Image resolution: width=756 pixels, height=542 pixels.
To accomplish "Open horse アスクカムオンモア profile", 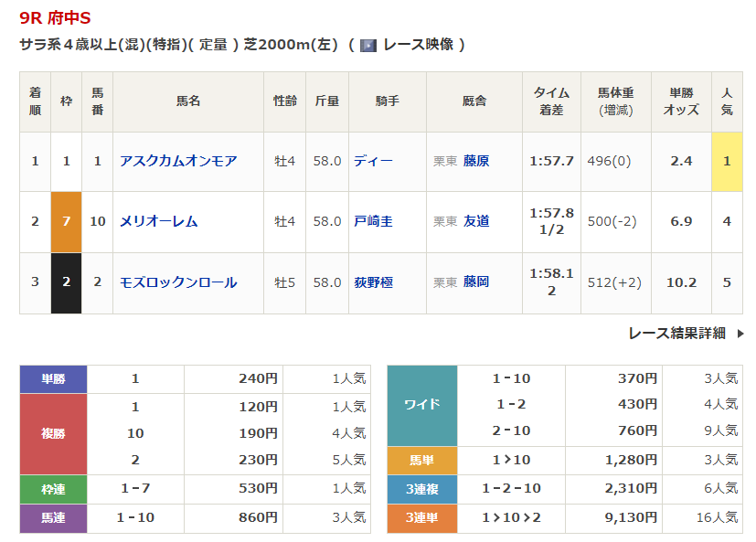I will (x=178, y=161).
